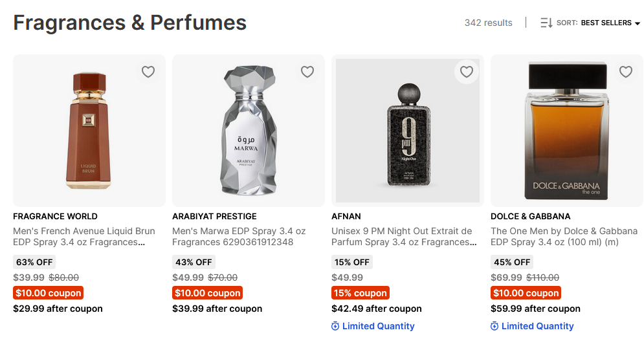The width and height of the screenshot is (644, 348).
Task: Click the 15% coupon badge on Afnan
Action: pyautogui.click(x=361, y=293)
